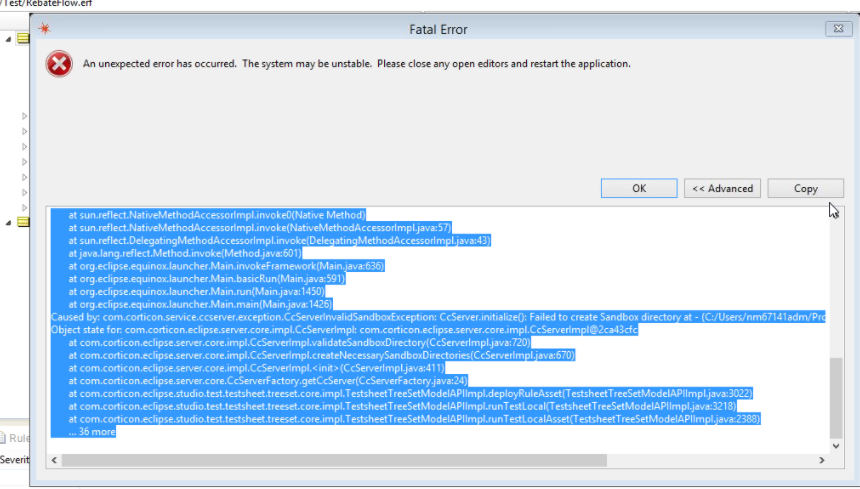The height and width of the screenshot is (489, 860).
Task: Click the Fatal Error title star icon
Action: [44, 29]
